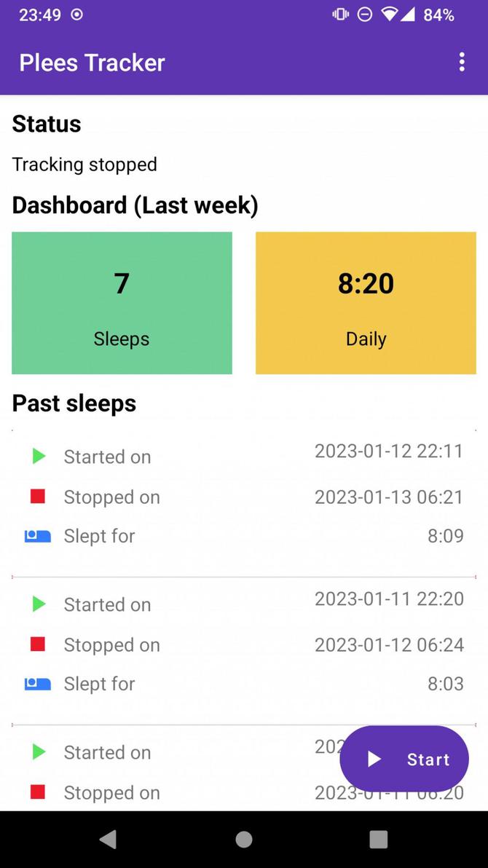Open the overflow menu in the top bar
488x868 pixels.
(462, 62)
